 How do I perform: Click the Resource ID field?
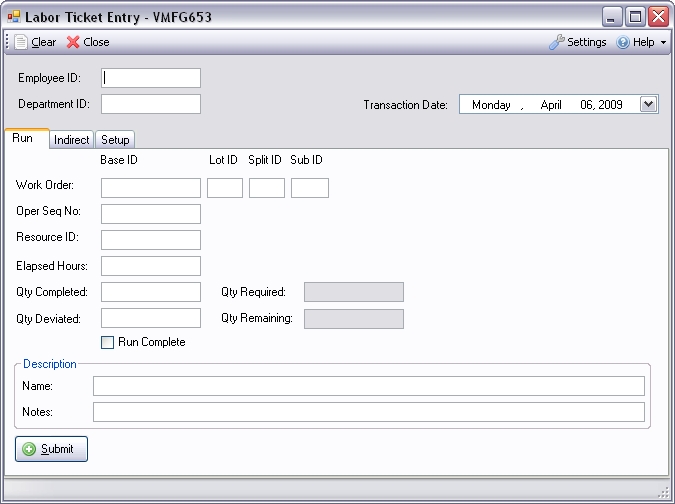(x=151, y=240)
